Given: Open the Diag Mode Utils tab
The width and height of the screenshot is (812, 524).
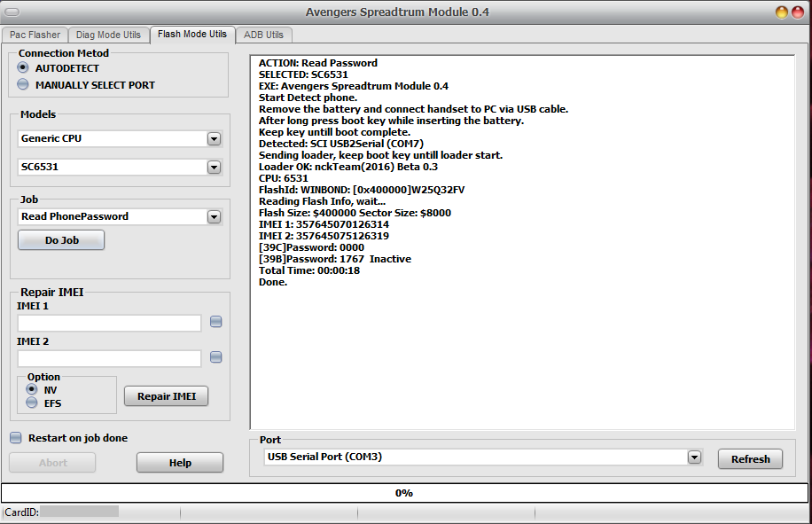Looking at the screenshot, I should click(x=108, y=35).
